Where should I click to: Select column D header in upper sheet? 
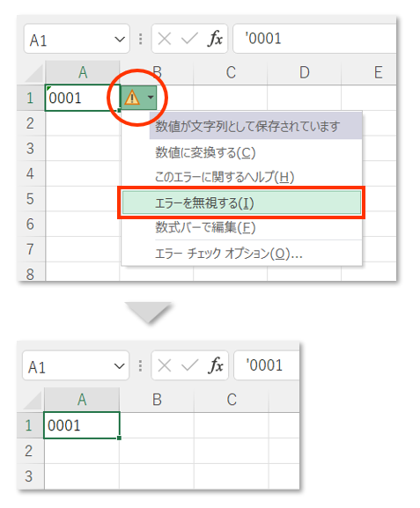coord(305,72)
